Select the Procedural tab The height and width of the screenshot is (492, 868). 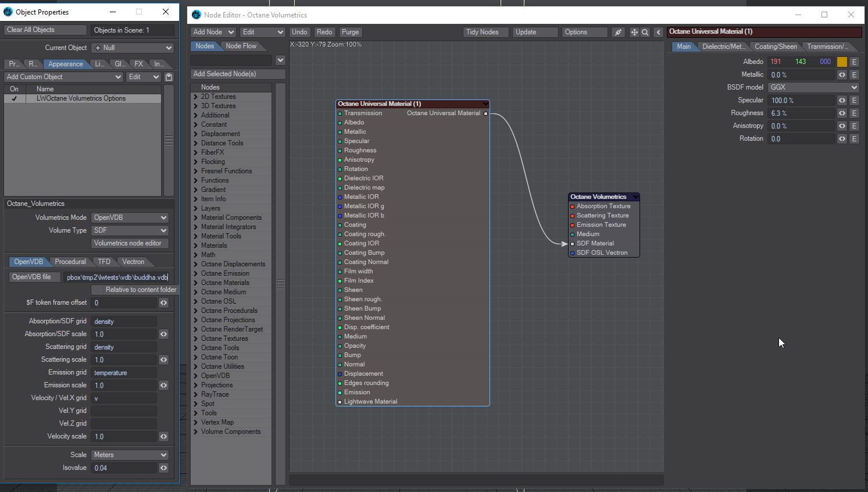[x=70, y=262]
